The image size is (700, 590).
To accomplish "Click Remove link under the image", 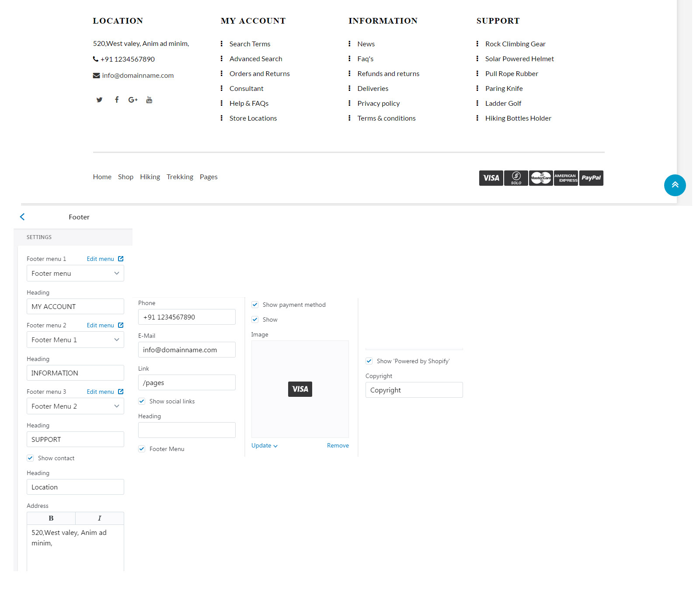I will (x=338, y=446).
